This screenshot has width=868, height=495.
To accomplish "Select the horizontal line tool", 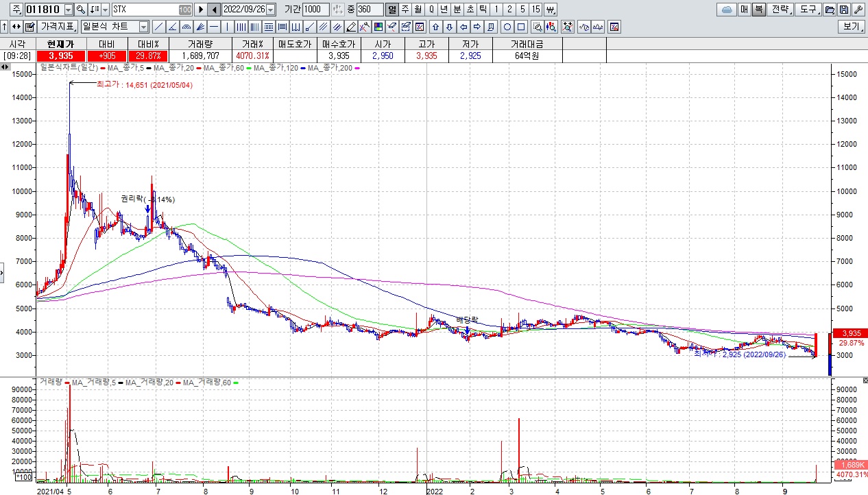I will [x=213, y=27].
